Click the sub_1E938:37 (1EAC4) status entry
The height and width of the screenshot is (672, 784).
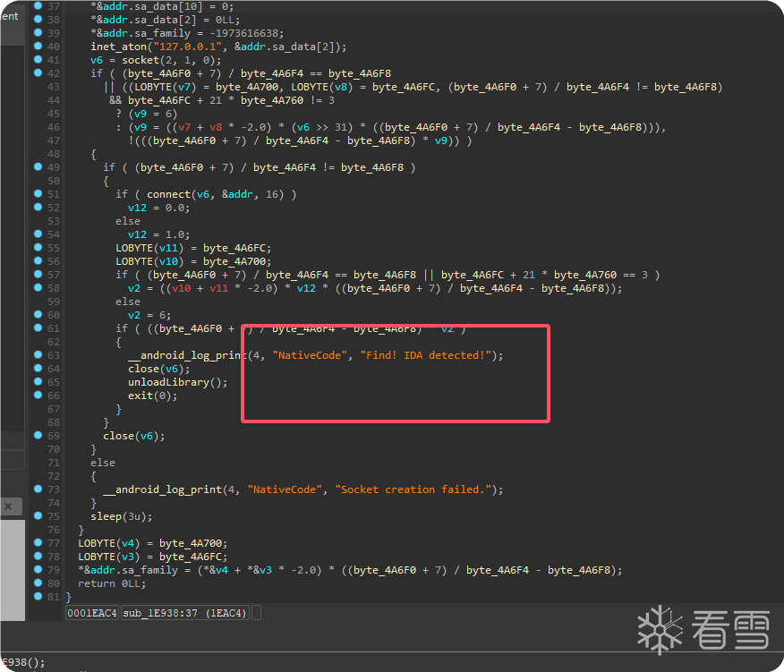coord(185,613)
